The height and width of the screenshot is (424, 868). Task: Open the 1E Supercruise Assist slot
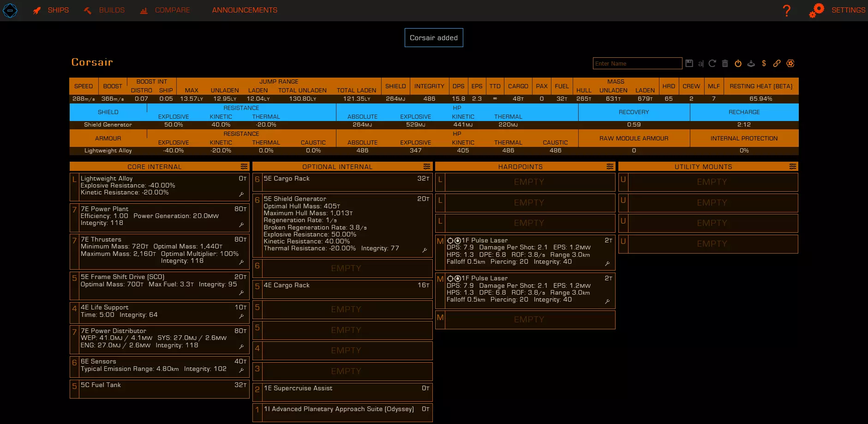[342, 392]
